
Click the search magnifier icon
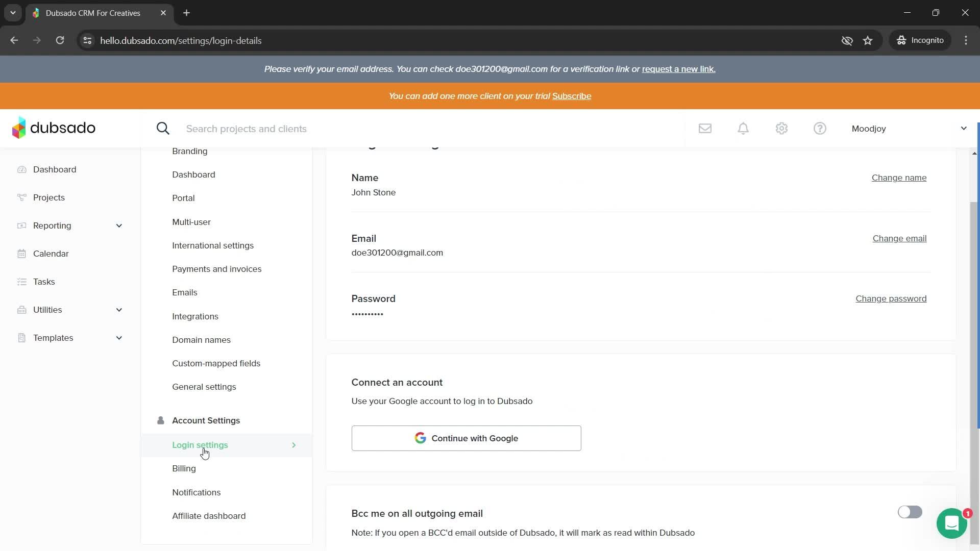(x=163, y=129)
